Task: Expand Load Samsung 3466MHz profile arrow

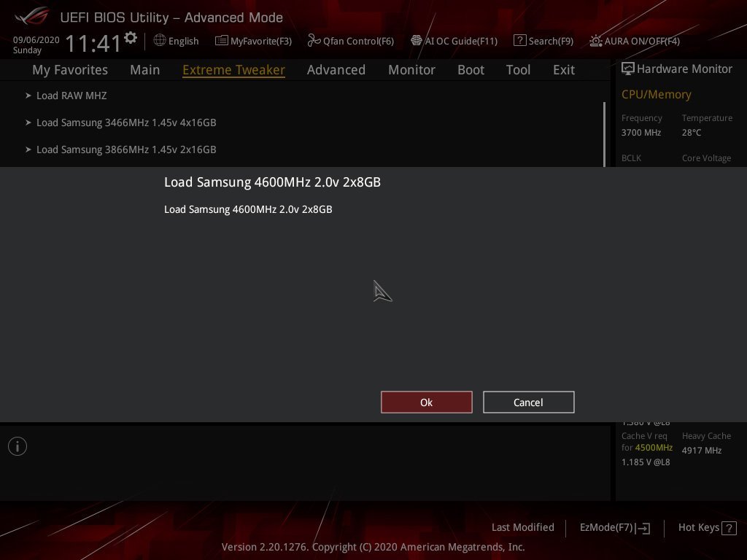Action: 28,122
